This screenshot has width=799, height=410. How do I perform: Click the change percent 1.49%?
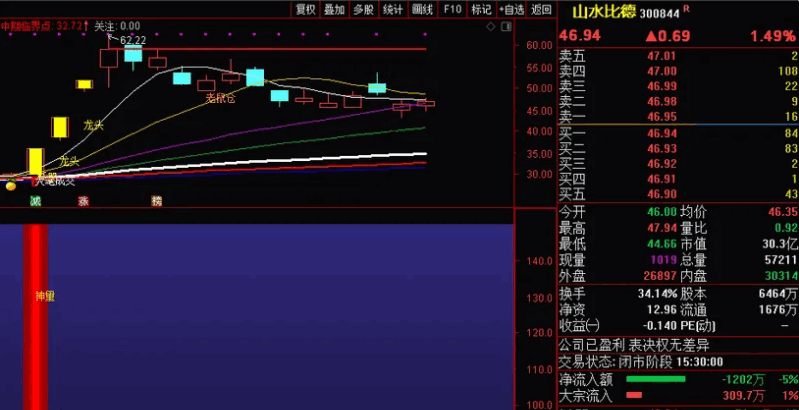click(x=772, y=36)
